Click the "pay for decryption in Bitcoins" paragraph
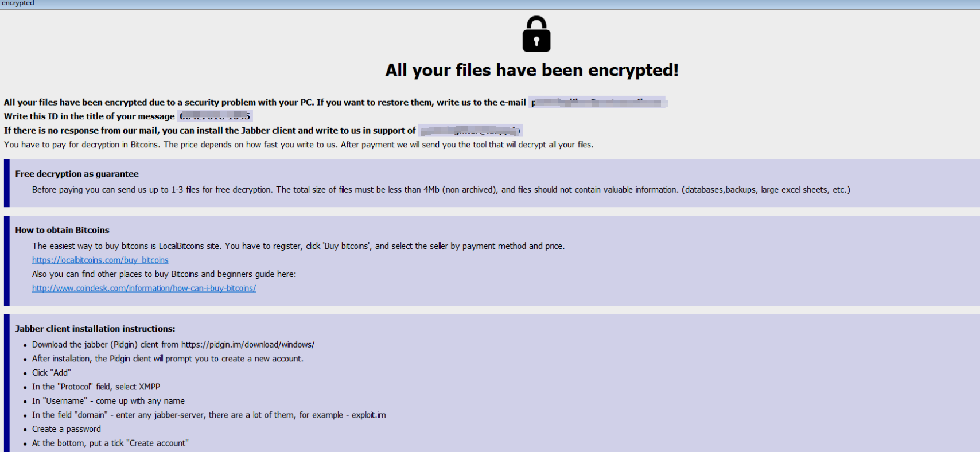This screenshot has width=980, height=452. [x=298, y=145]
